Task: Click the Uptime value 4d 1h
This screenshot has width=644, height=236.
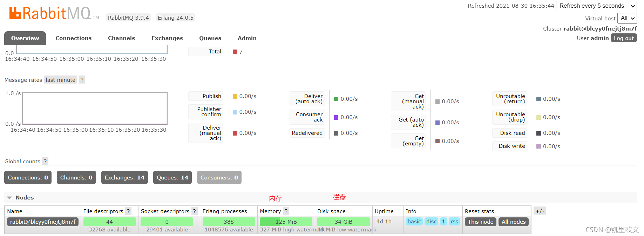Action: coord(384,221)
